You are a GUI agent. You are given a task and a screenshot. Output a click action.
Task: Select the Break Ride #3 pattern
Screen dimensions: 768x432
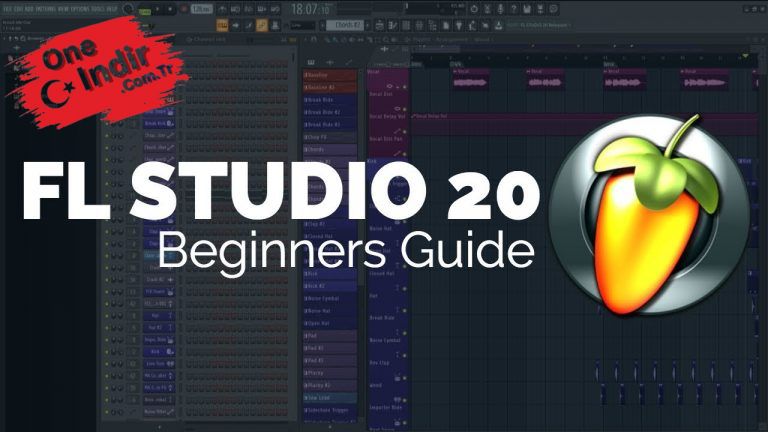(x=330, y=124)
